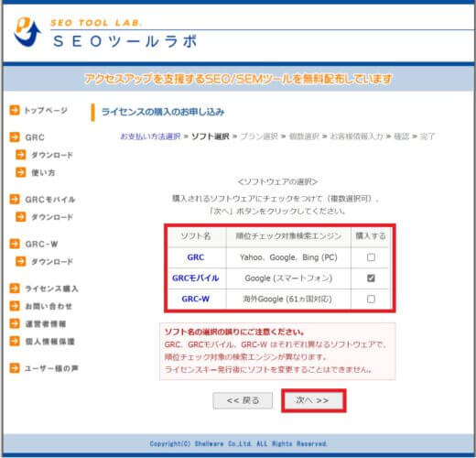Open the GRCモバイル sidebar menu item

(x=50, y=200)
